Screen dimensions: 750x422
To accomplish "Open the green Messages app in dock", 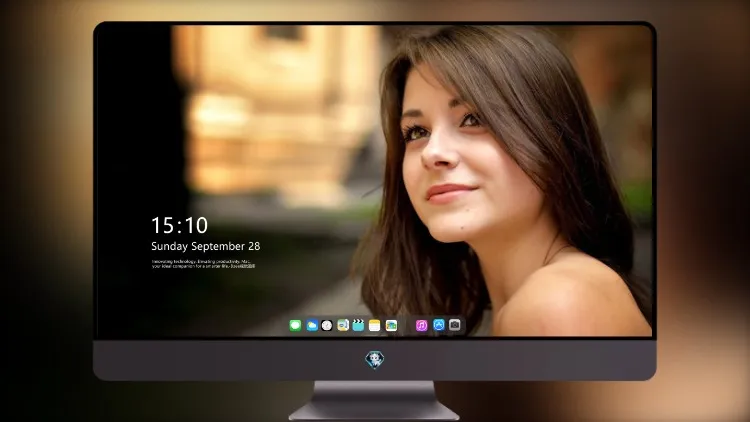I will click(x=295, y=325).
